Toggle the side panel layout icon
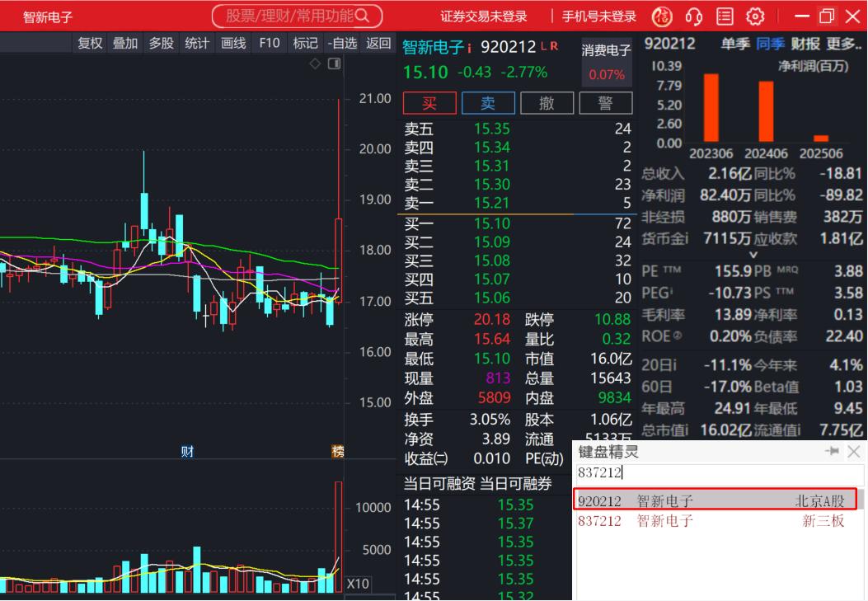 (x=335, y=63)
